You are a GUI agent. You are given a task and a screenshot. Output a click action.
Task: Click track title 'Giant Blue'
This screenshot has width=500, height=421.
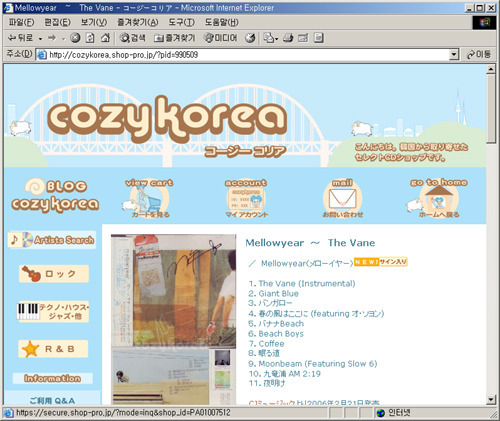point(279,294)
